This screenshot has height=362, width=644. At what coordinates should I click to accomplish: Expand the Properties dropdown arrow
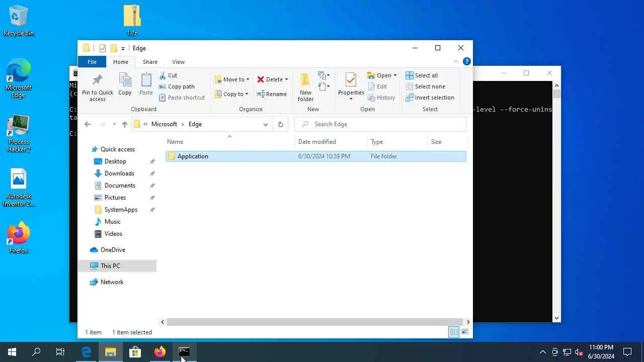click(x=351, y=99)
